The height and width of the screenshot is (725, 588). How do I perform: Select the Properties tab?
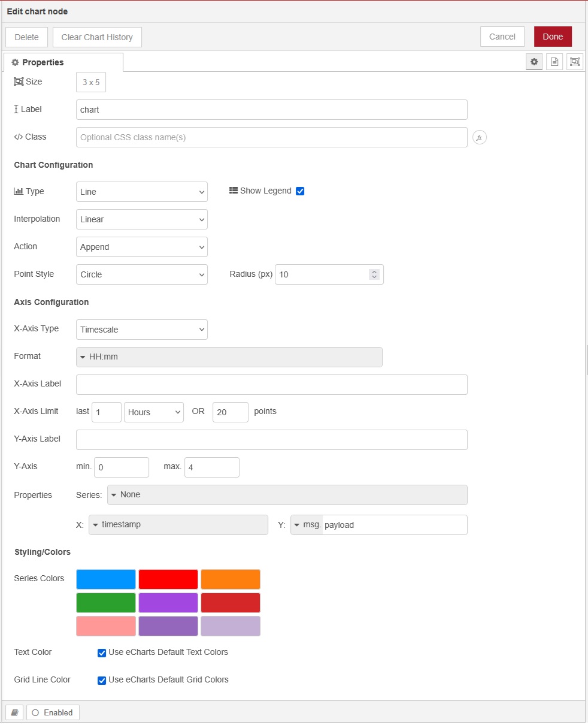point(63,62)
